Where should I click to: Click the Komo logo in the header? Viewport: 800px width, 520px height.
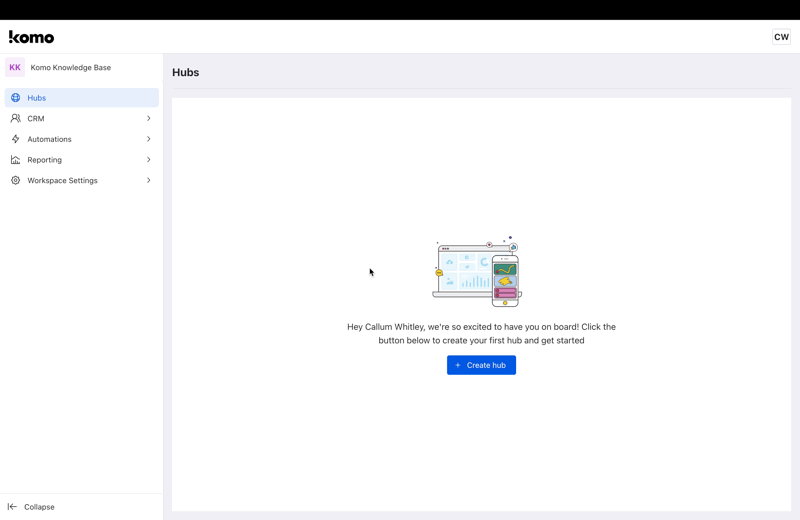31,37
